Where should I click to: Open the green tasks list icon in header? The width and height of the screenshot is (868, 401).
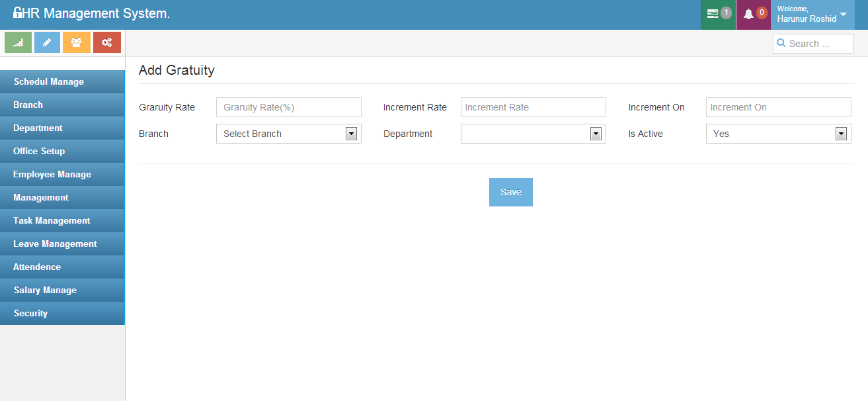[x=713, y=14]
